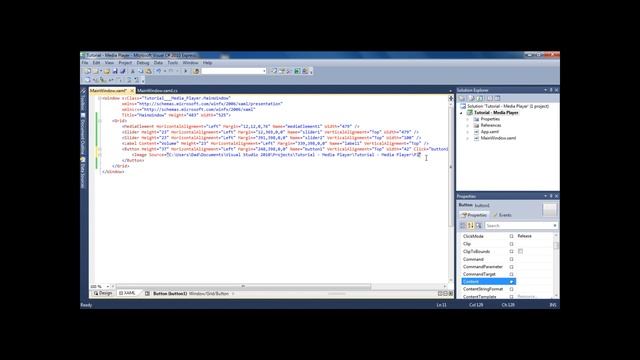Image resolution: width=640 pixels, height=360 pixels.
Task: Click the Window/Grid/Button path breadcrumb
Action: (209, 294)
